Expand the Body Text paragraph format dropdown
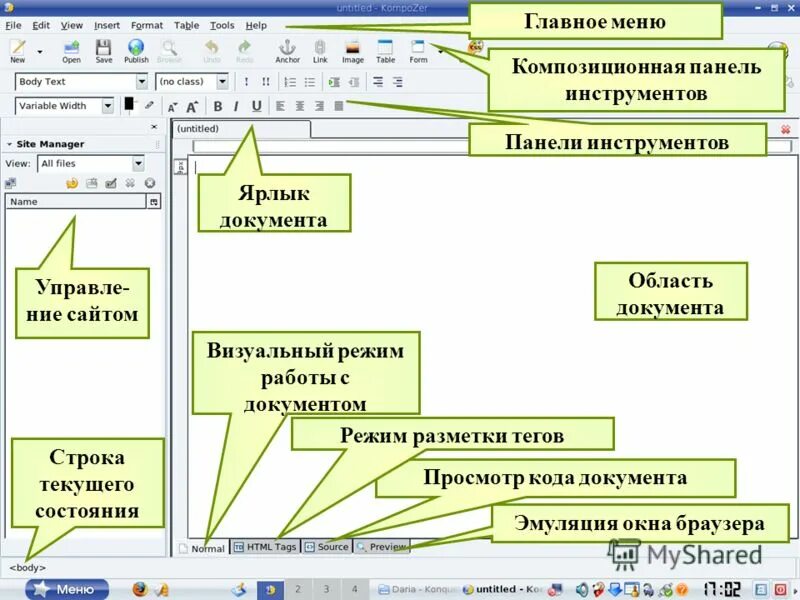 (x=141, y=82)
